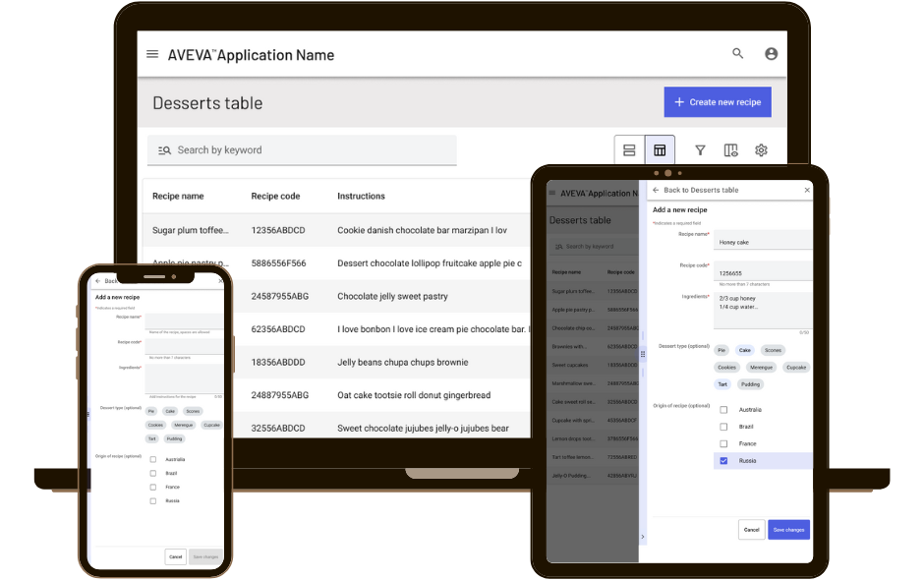This screenshot has height=581, width=924.
Task: Click the back arrow on the phone
Action: pyautogui.click(x=98, y=281)
